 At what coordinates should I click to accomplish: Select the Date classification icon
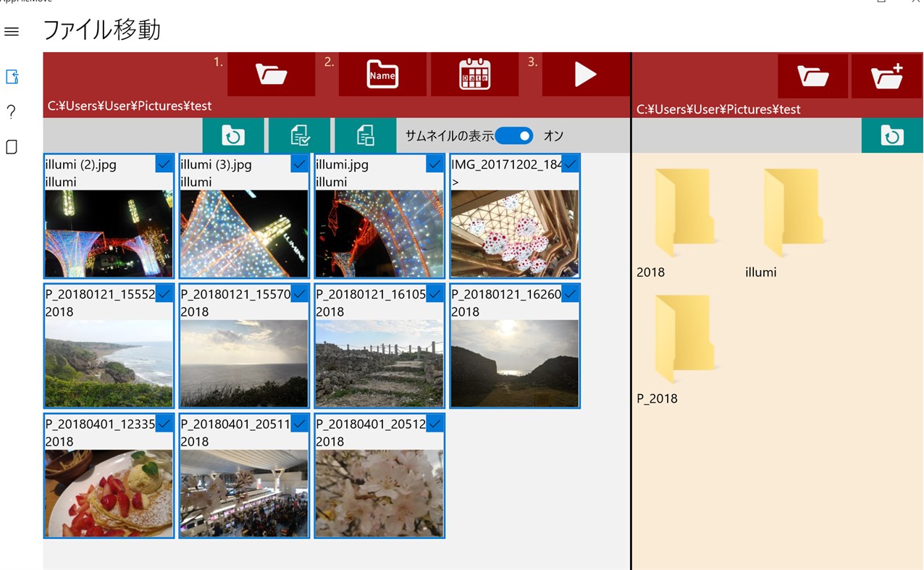tap(474, 73)
